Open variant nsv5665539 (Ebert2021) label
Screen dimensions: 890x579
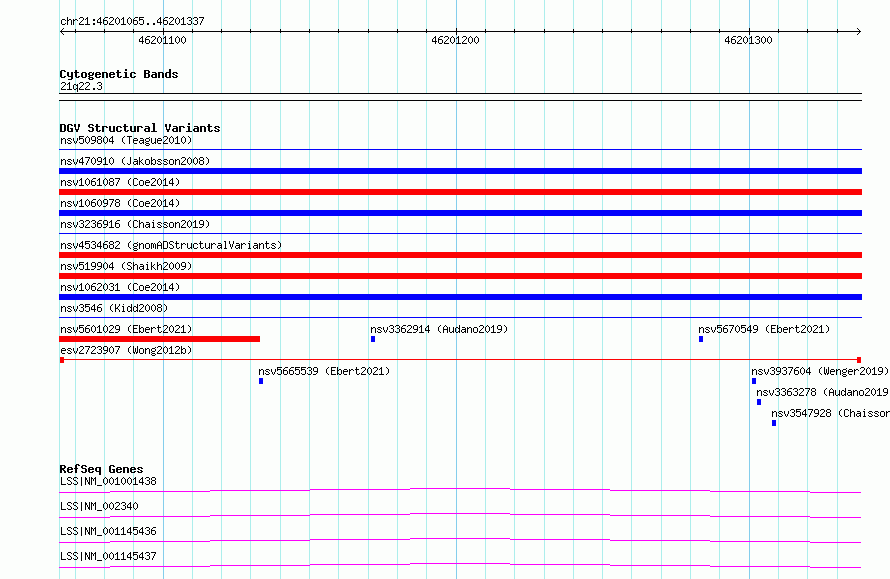tap(324, 371)
